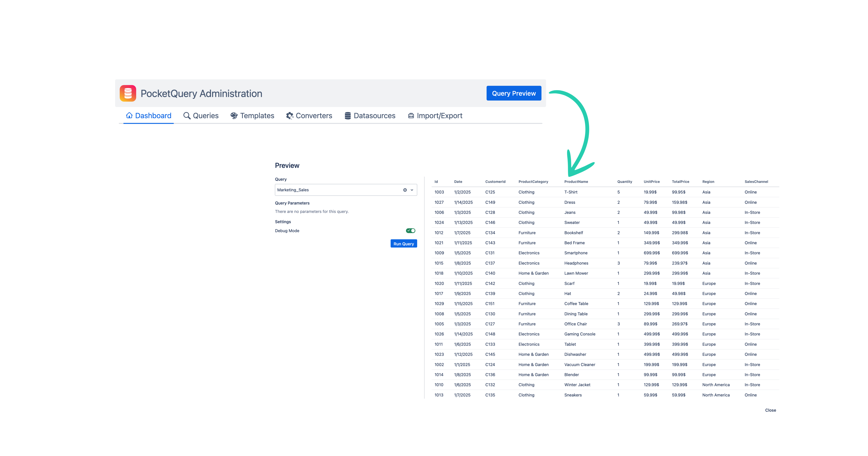Screen dimensions: 868x456
Task: Click the Datasources database icon
Action: click(348, 116)
